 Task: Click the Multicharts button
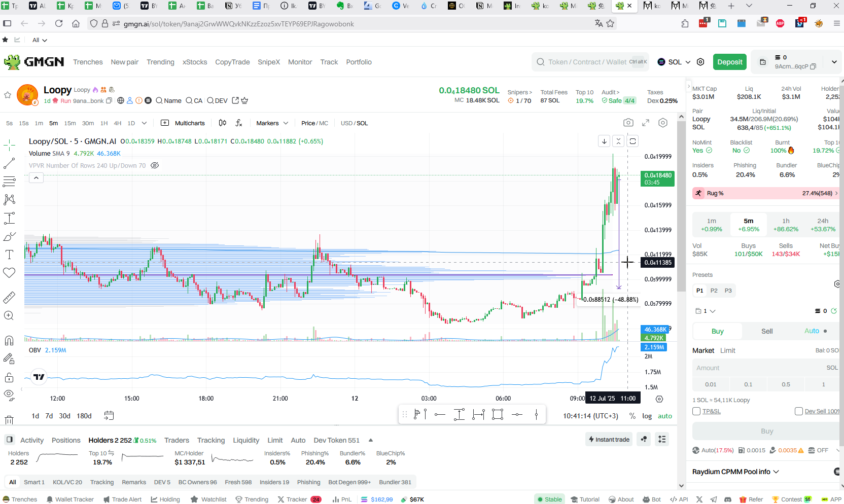pyautogui.click(x=183, y=123)
